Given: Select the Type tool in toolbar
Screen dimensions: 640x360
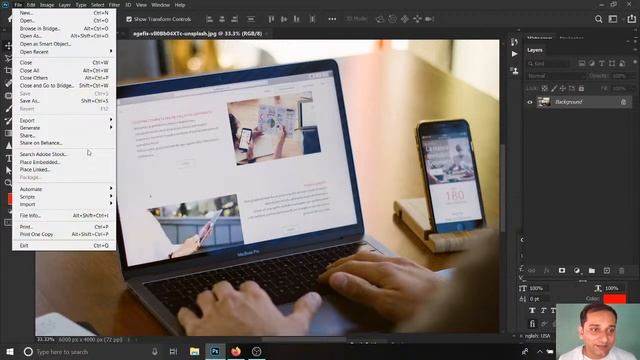Looking at the screenshot, I should pos(8,158).
